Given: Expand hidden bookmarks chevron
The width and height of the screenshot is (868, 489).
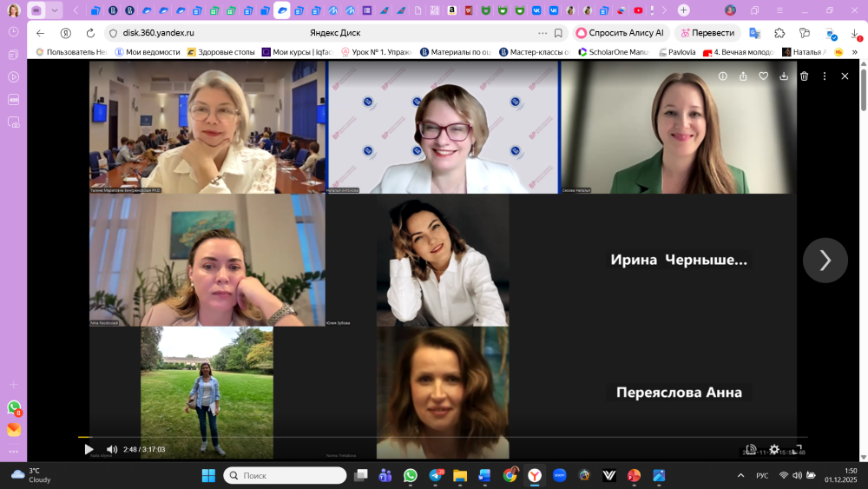Looking at the screenshot, I should (855, 52).
